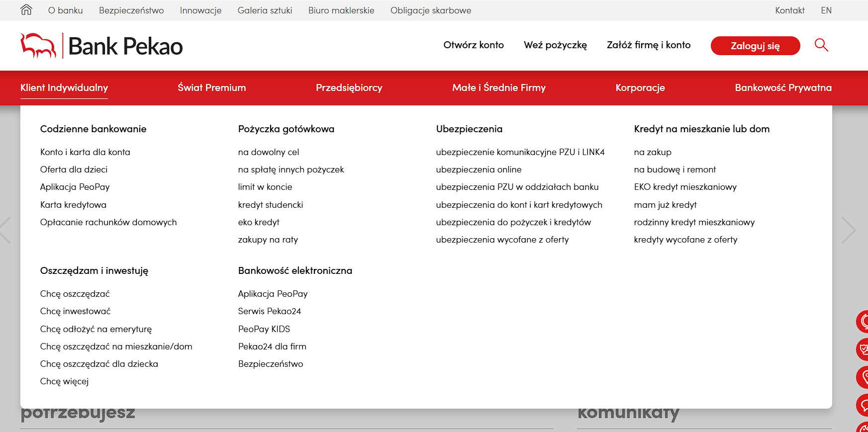The height and width of the screenshot is (432, 868).
Task: Expand Małe i Średnie Firmy menu
Action: tap(499, 88)
